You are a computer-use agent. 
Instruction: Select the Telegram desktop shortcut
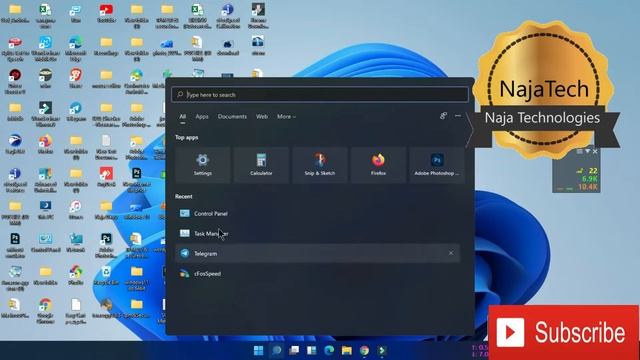[x=76, y=112]
